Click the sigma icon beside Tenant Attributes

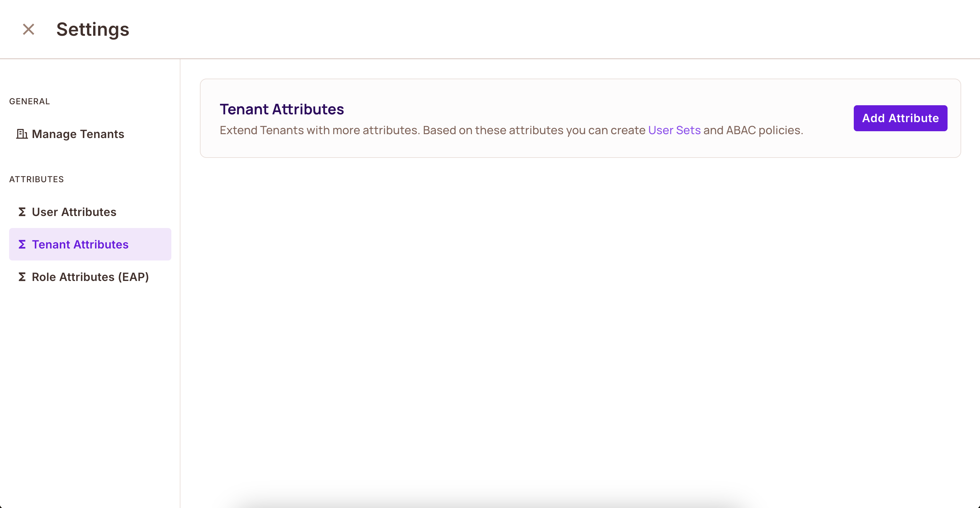(x=22, y=245)
